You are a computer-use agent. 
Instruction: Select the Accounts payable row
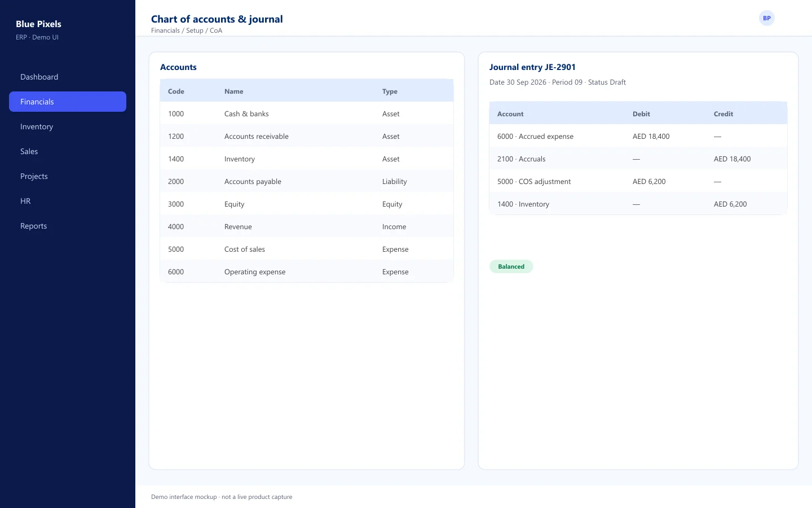(307, 181)
